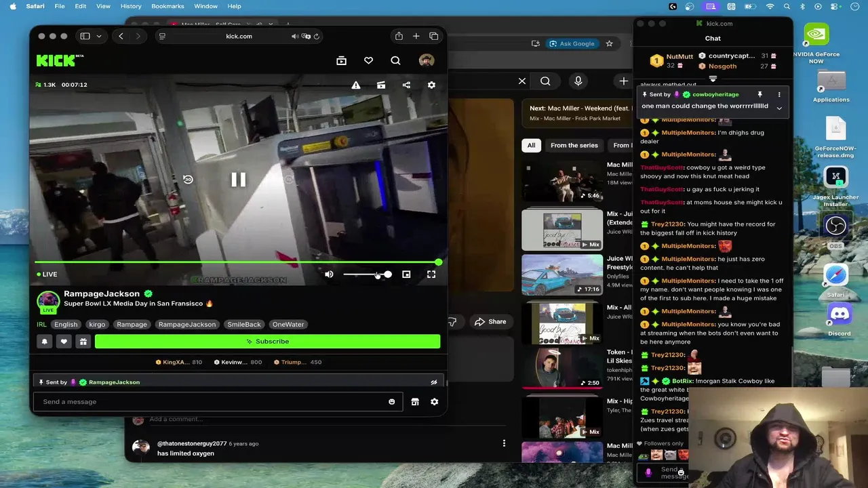Screen dimensions: 868x488
Task: Click the Kick search magnifier icon
Action: tap(395, 61)
